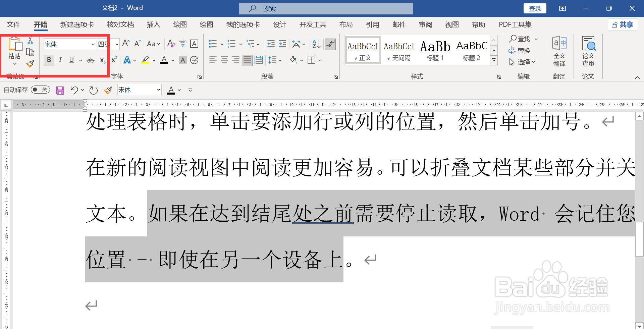
Task: Apply the 无间隔 style
Action: [x=399, y=51]
